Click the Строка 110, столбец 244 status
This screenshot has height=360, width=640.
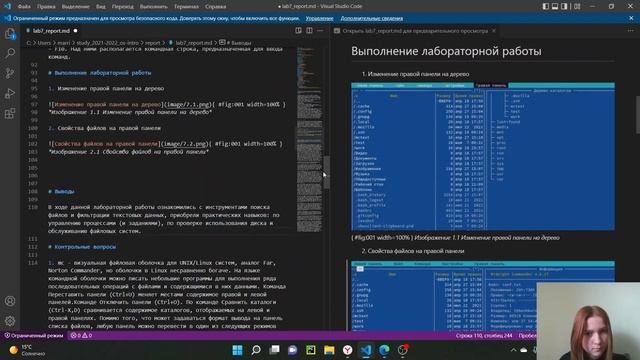pyautogui.click(x=484, y=336)
